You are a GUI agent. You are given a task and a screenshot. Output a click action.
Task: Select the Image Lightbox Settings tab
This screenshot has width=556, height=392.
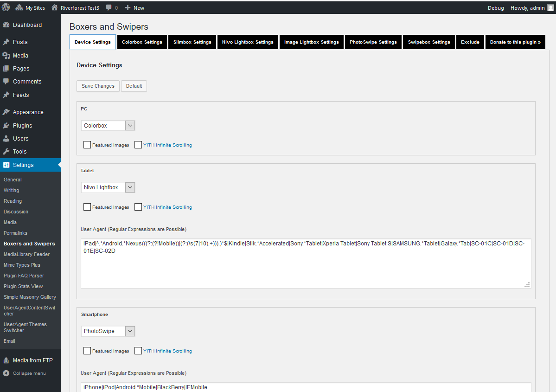click(311, 42)
